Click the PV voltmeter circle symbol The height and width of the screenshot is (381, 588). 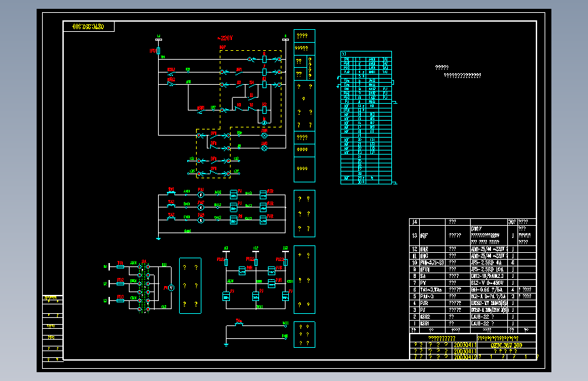pyautogui.click(x=171, y=288)
